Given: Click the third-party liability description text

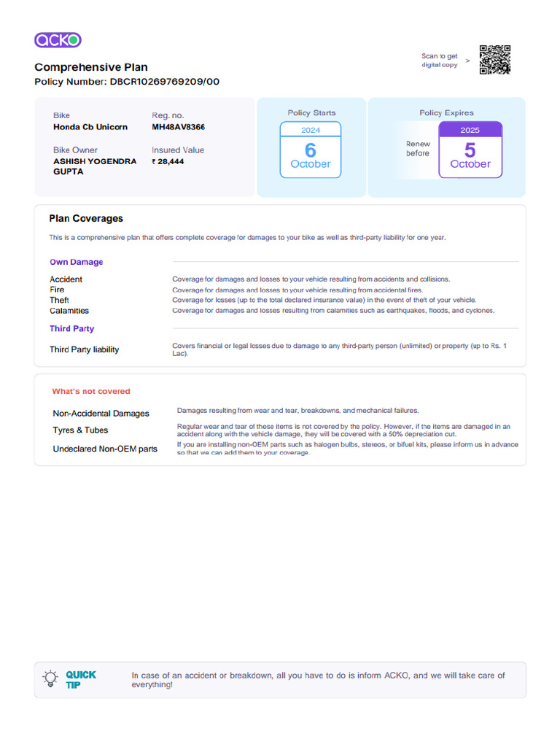Looking at the screenshot, I should [339, 349].
